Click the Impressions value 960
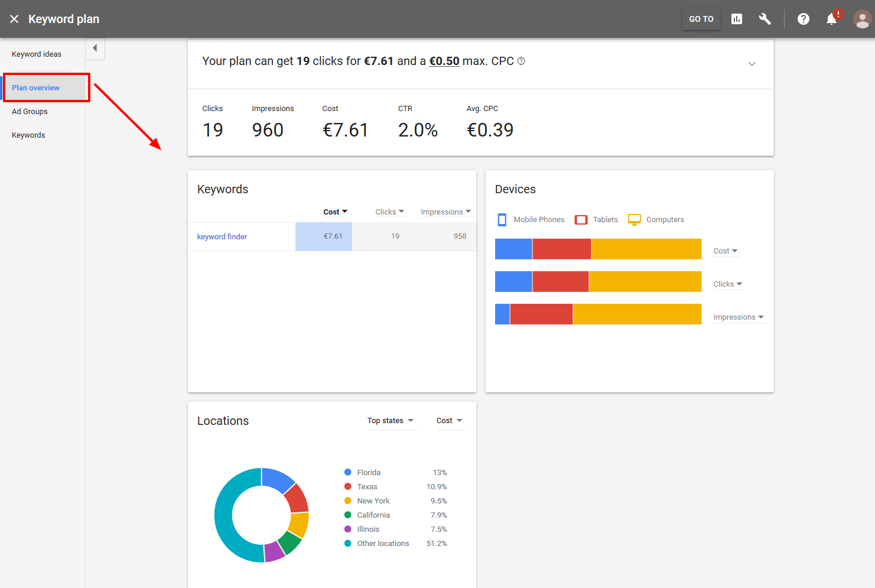 click(x=268, y=130)
